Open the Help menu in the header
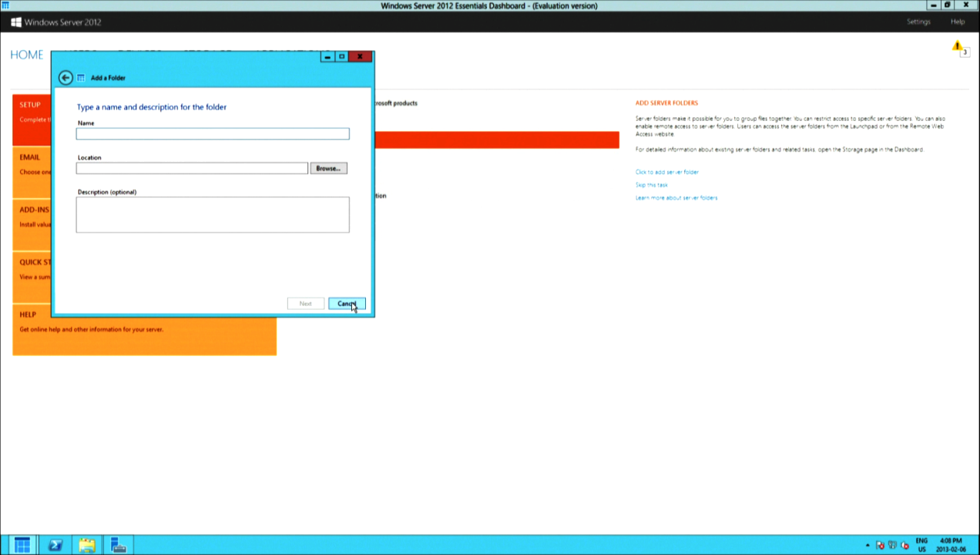 958,22
